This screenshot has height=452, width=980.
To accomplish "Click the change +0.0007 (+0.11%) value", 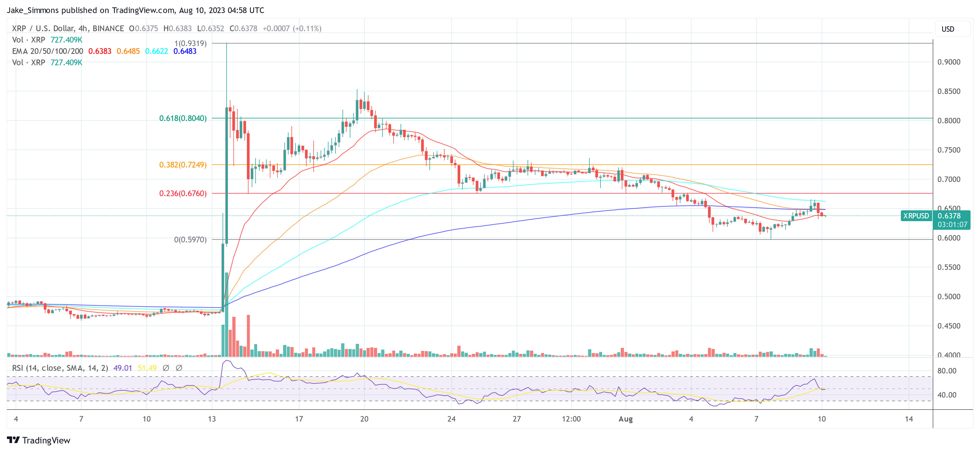I will tap(292, 29).
